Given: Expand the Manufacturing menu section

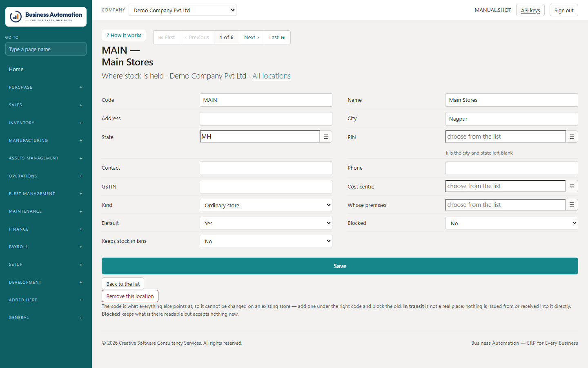Looking at the screenshot, I should pos(46,141).
